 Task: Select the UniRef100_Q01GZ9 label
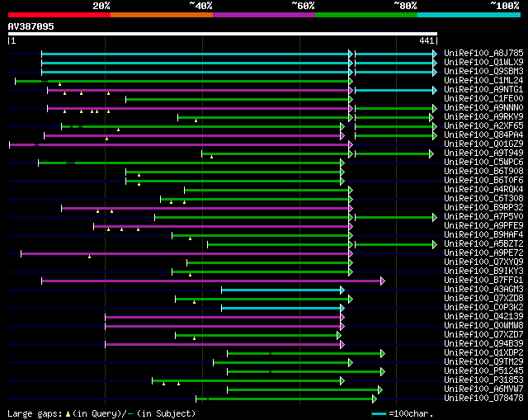click(483, 144)
